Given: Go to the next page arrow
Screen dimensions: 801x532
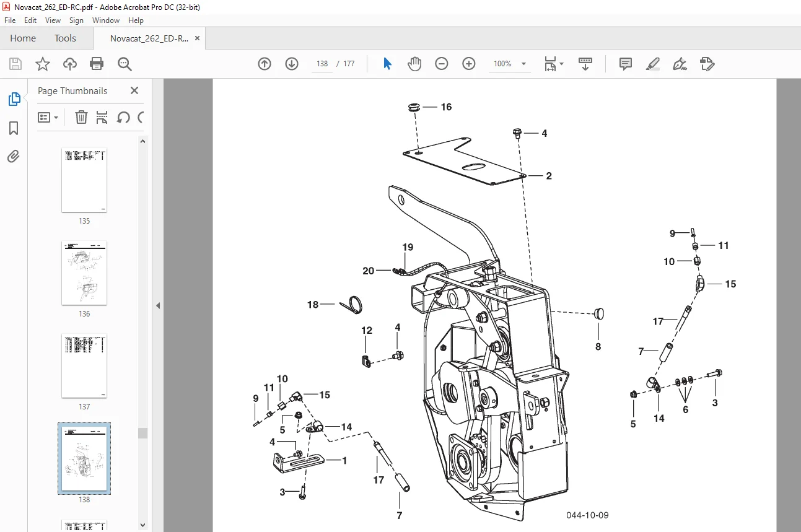Looking at the screenshot, I should click(292, 64).
